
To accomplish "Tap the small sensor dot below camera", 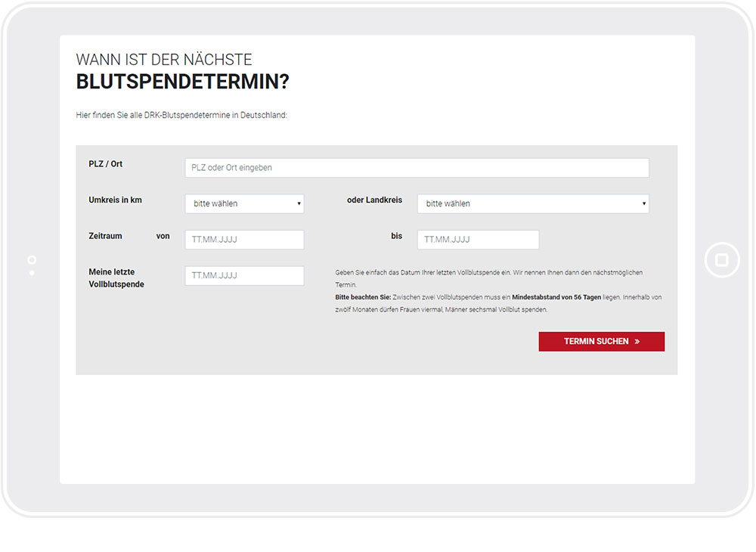I will (32, 273).
